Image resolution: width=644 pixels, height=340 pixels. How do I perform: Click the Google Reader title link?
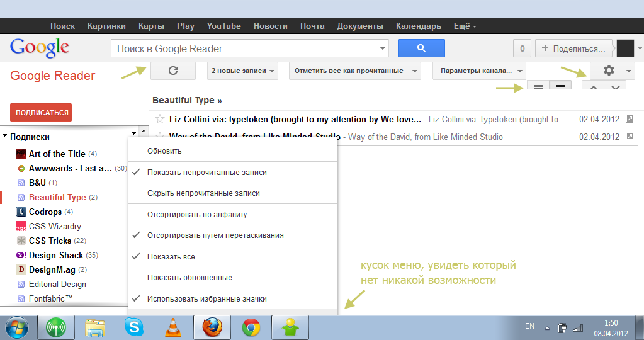[x=53, y=76]
